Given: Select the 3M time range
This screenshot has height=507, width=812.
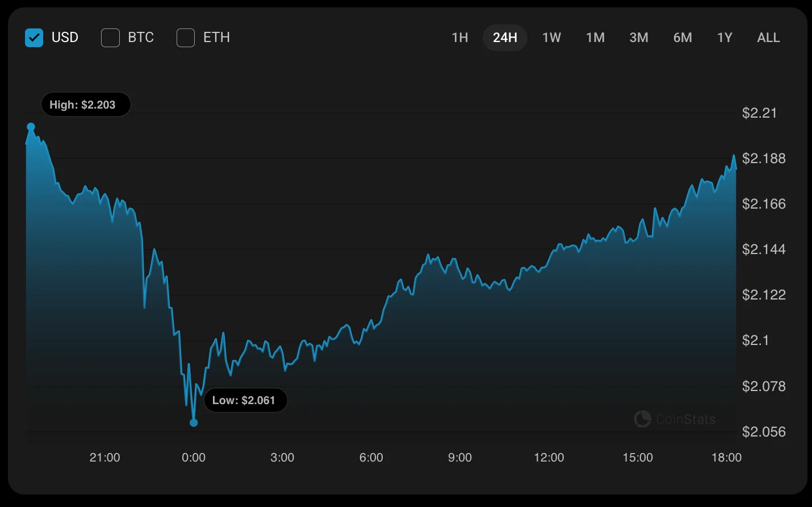Looking at the screenshot, I should click(639, 38).
